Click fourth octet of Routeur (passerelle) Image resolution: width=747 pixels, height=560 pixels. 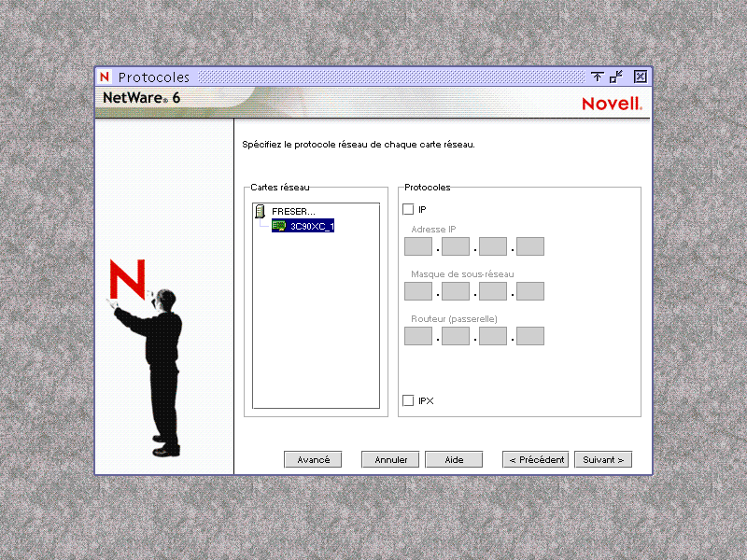point(530,336)
